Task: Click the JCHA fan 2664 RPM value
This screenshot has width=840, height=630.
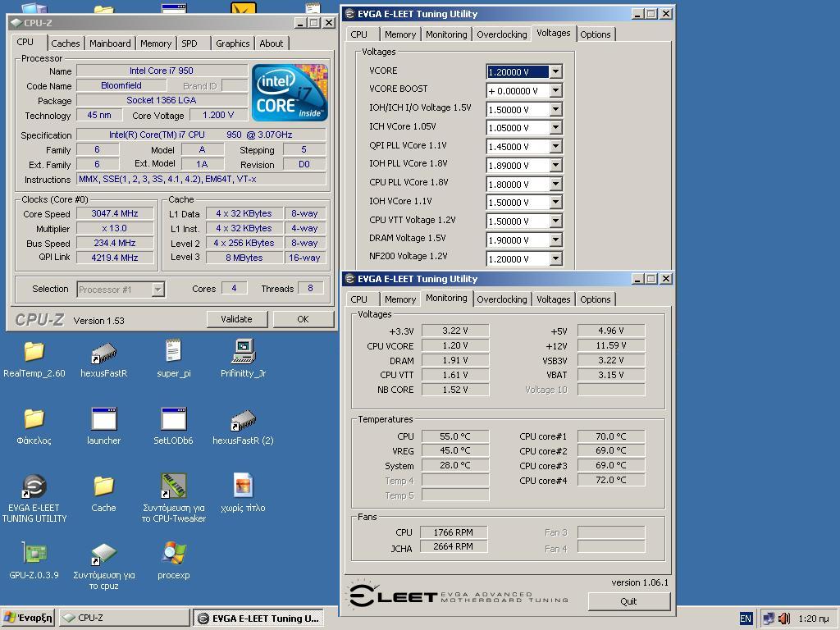Action: click(453, 546)
